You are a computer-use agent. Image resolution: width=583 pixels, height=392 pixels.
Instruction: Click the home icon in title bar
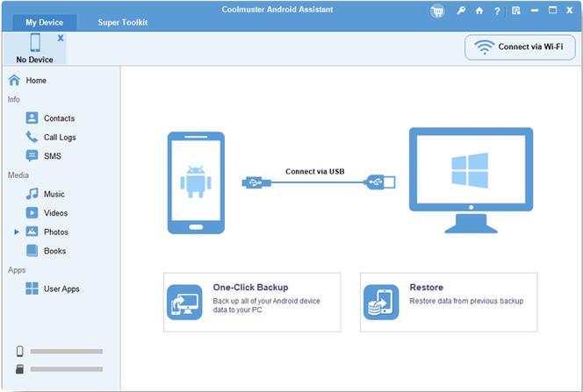[479, 11]
